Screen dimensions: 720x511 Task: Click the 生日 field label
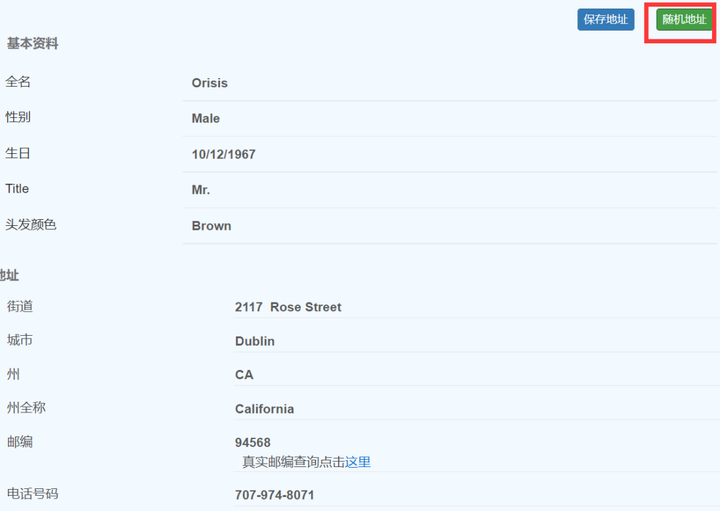(x=18, y=153)
